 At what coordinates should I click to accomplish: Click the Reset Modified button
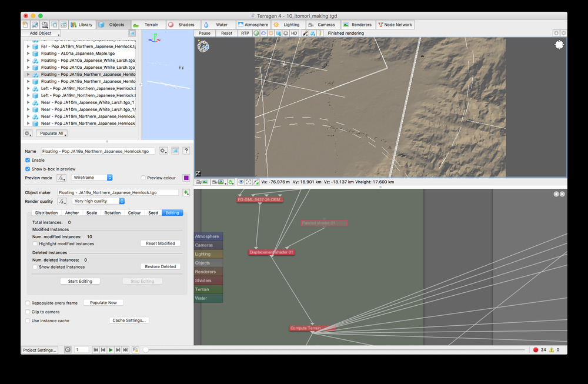[161, 243]
